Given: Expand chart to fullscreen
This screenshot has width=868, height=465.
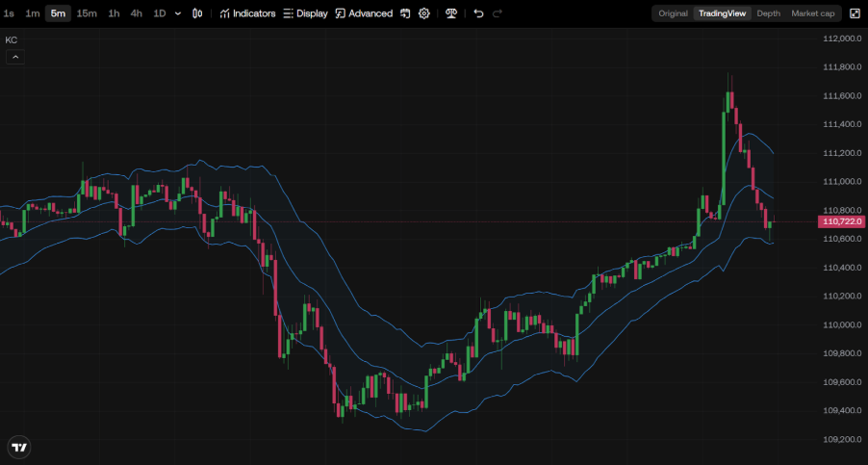Looking at the screenshot, I should click(x=855, y=13).
